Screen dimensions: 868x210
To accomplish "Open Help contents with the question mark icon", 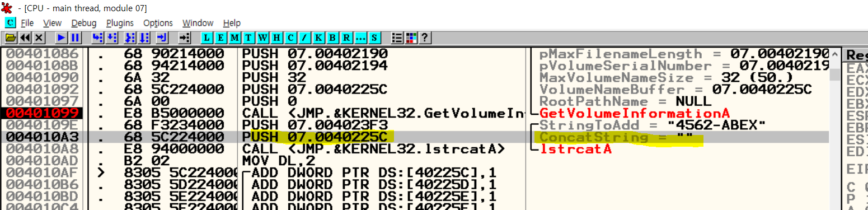I will point(425,38).
